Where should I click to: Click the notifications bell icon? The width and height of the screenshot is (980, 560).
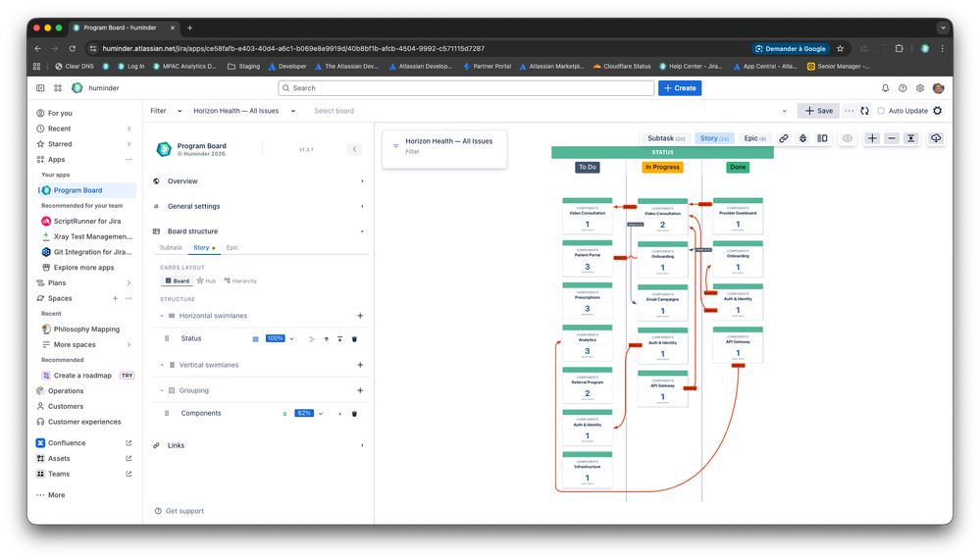[x=885, y=88]
